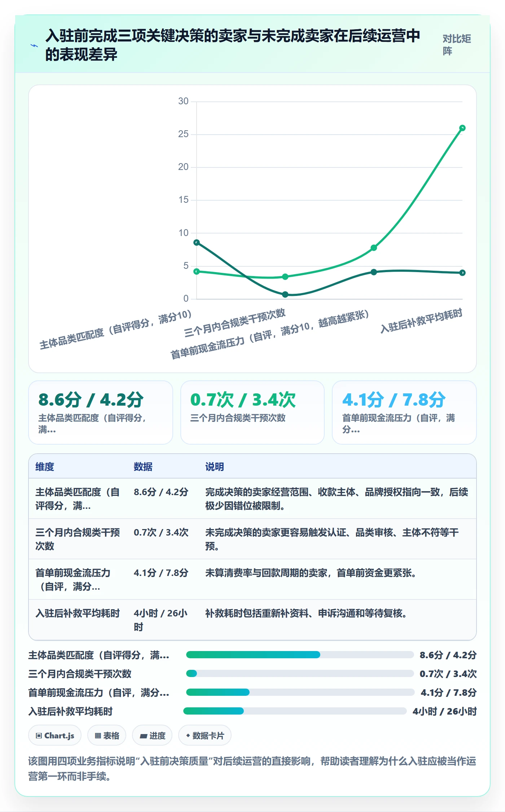The image size is (505, 812).
Task: Click the light green point above 主体品类匹配度 at 4.2
Action: tap(197, 271)
